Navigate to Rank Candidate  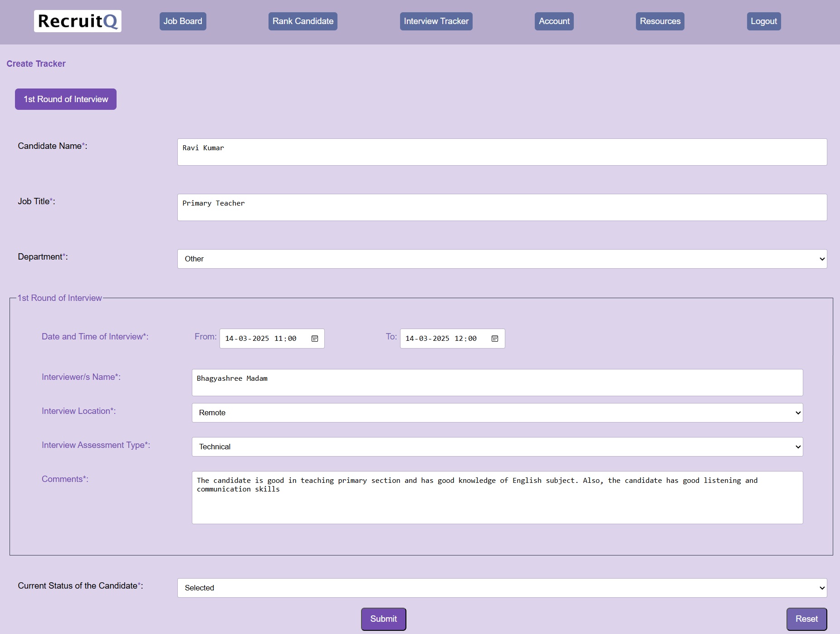tap(303, 21)
